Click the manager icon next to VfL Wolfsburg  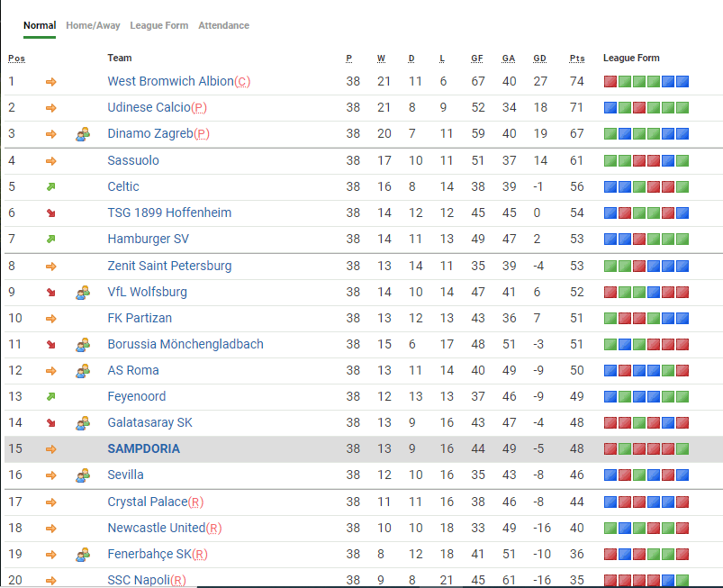(83, 292)
